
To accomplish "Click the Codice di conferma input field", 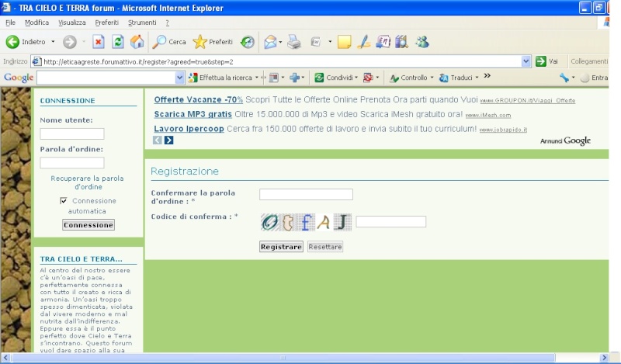I will tap(391, 221).
